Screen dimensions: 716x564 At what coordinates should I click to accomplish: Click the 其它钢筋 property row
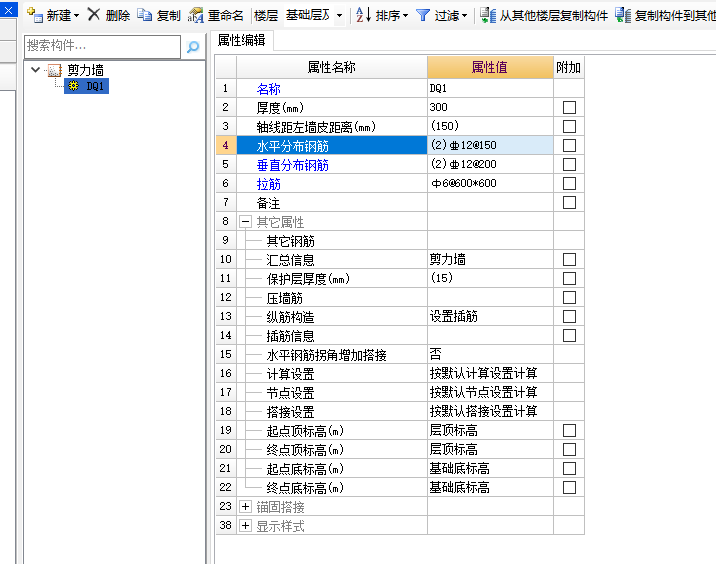[x=400, y=240]
